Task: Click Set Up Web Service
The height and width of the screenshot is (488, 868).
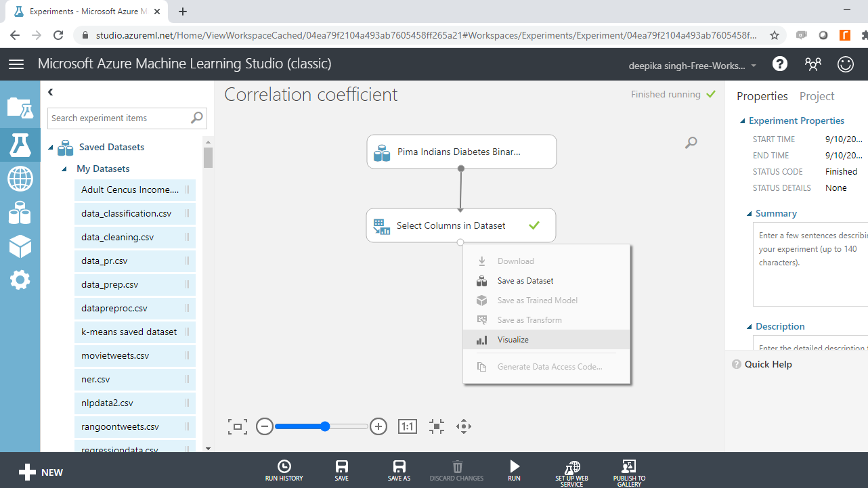Action: pyautogui.click(x=572, y=473)
